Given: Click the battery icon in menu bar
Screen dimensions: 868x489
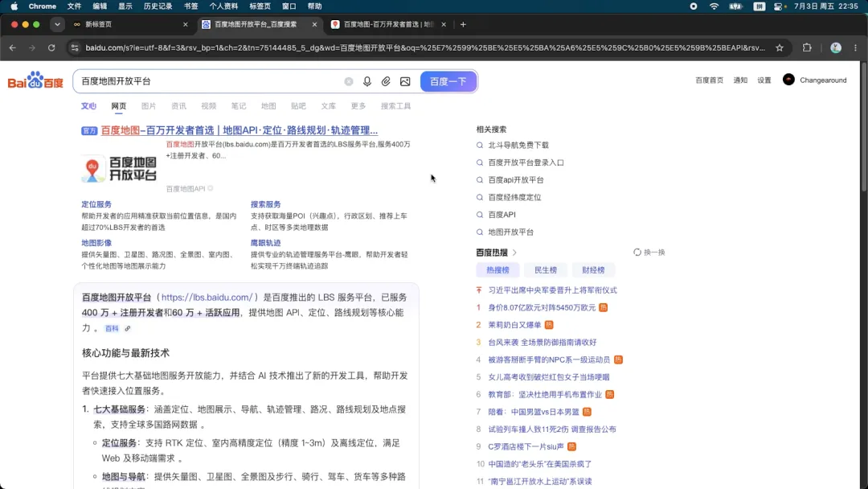Looking at the screenshot, I should click(x=735, y=6).
